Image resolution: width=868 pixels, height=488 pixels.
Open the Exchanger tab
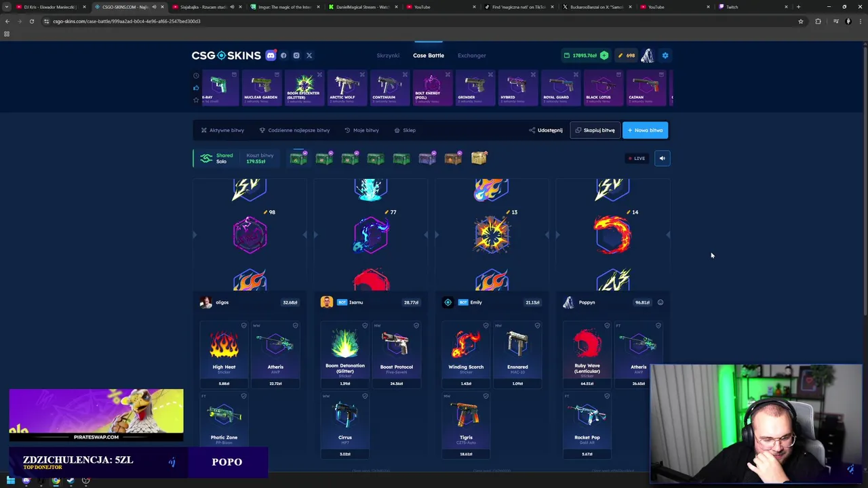click(x=472, y=56)
